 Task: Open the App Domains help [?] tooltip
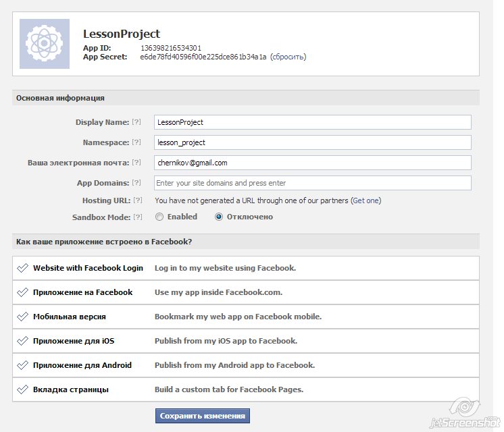pos(136,183)
